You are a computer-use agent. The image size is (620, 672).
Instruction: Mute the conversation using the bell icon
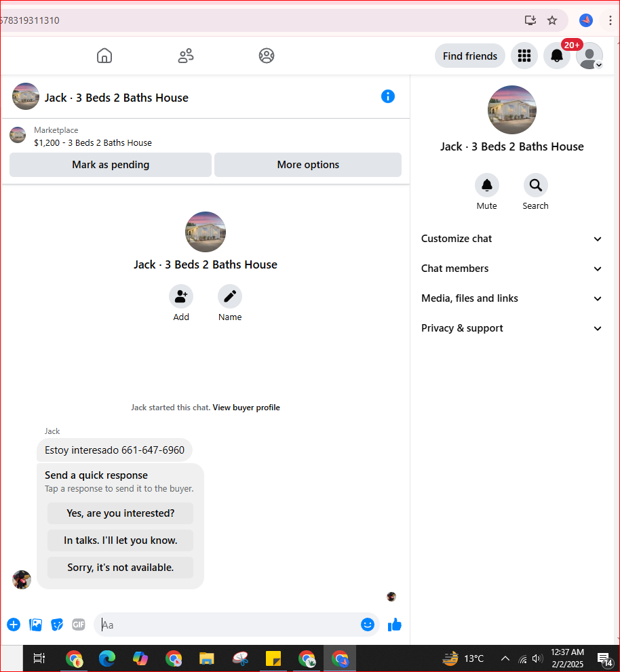coord(486,185)
